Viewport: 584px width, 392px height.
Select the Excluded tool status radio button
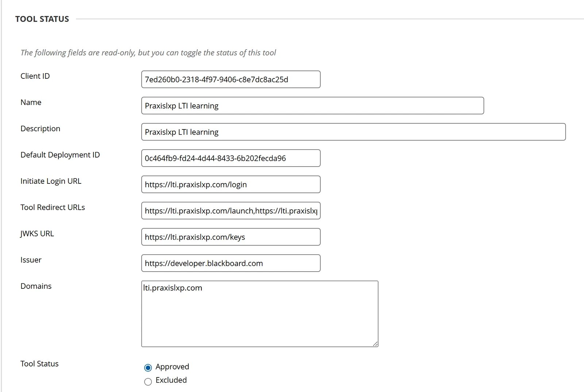point(148,382)
